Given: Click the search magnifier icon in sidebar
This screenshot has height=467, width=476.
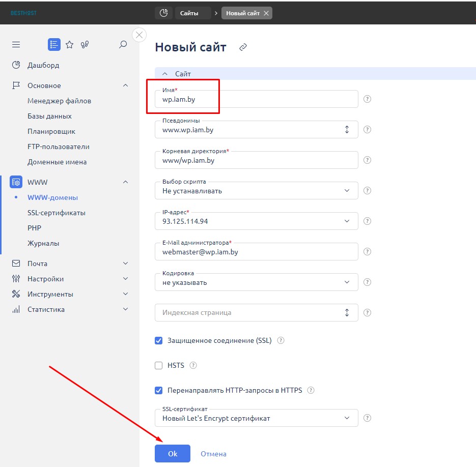Looking at the screenshot, I should pos(123,45).
